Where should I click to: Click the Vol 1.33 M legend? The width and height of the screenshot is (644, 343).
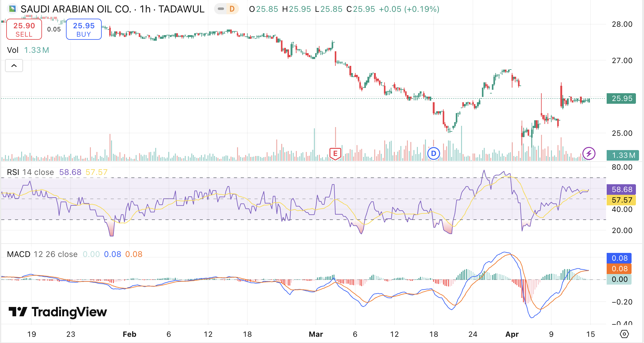28,50
